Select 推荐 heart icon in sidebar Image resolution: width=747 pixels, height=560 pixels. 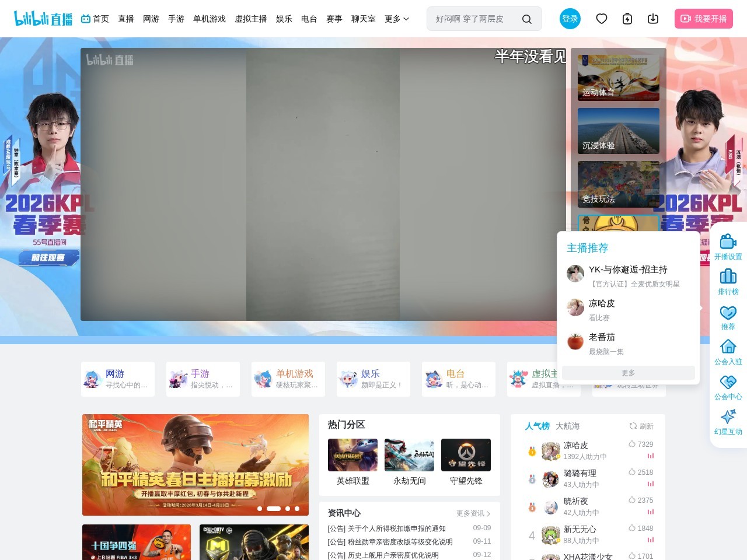[728, 316]
